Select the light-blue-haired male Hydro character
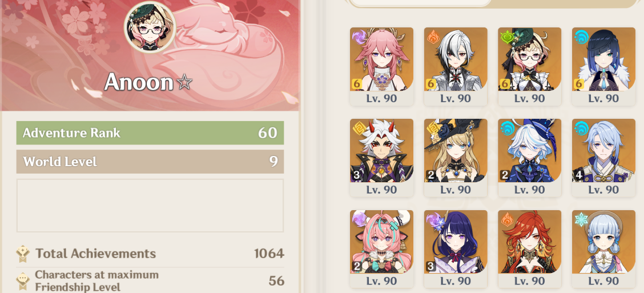This screenshot has height=293, width=644. tap(603, 158)
